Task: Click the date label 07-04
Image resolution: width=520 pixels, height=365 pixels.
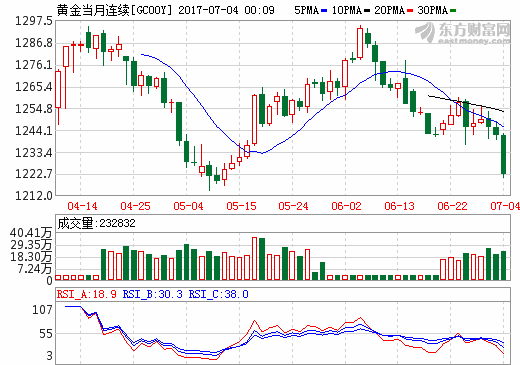Action: pos(505,206)
